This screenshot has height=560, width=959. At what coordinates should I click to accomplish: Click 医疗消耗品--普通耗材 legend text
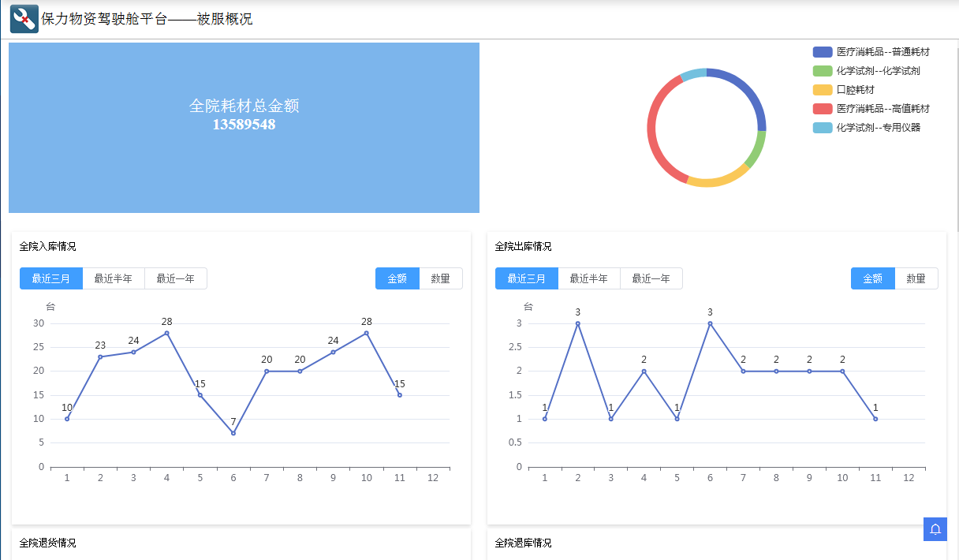(883, 52)
